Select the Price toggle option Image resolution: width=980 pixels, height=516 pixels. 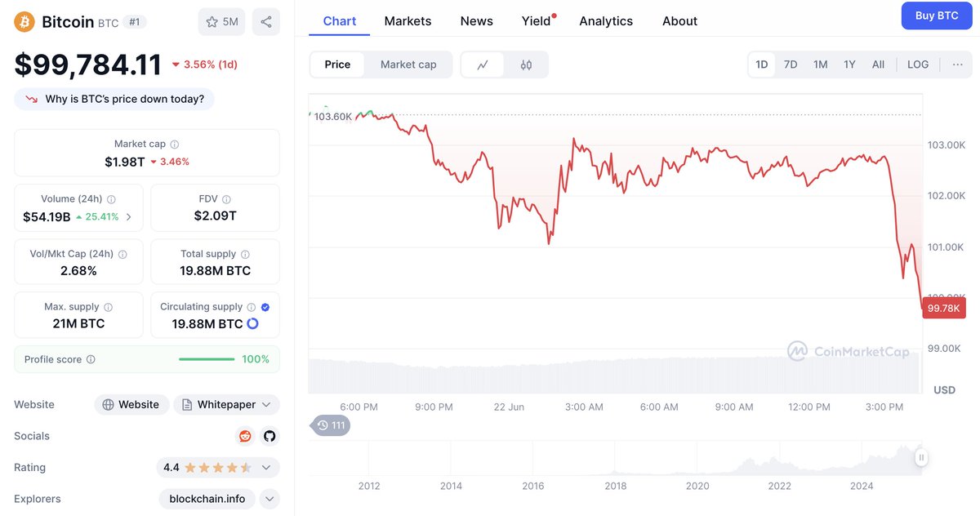(x=337, y=64)
